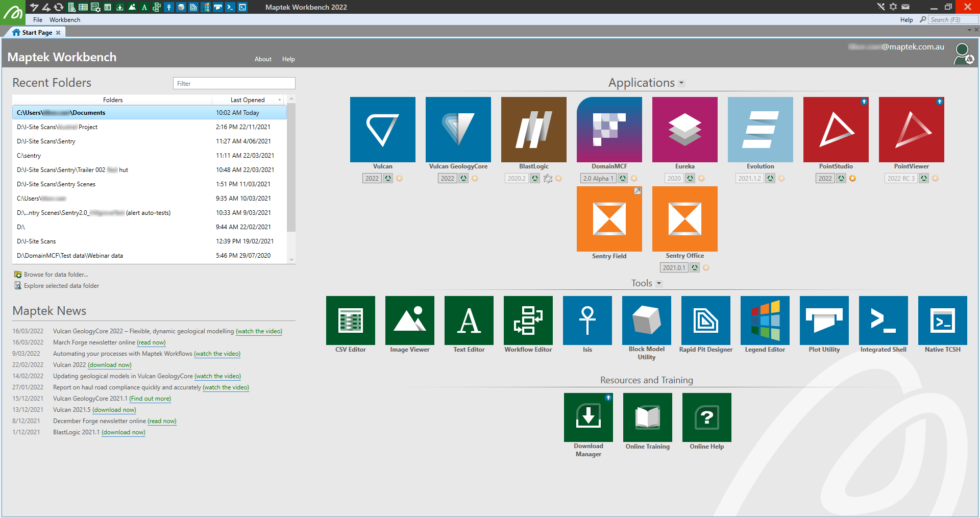Launch the Vulcan application tile

pyautogui.click(x=382, y=130)
